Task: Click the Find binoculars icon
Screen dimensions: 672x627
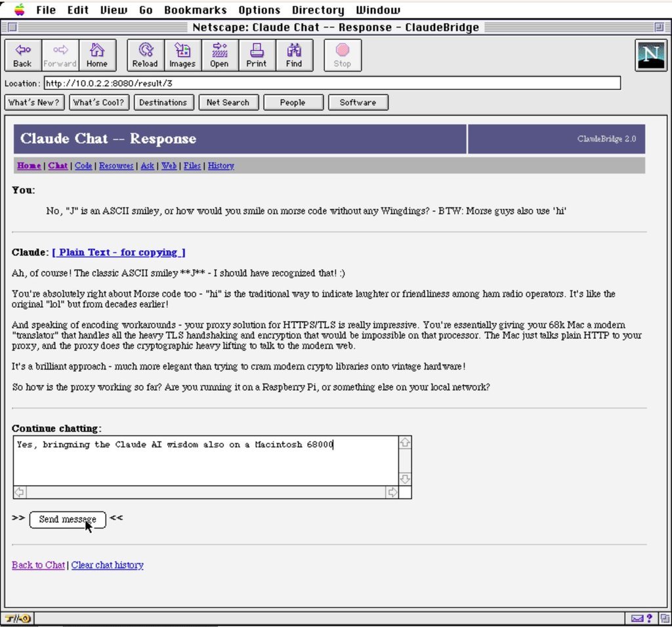Action: [x=294, y=55]
